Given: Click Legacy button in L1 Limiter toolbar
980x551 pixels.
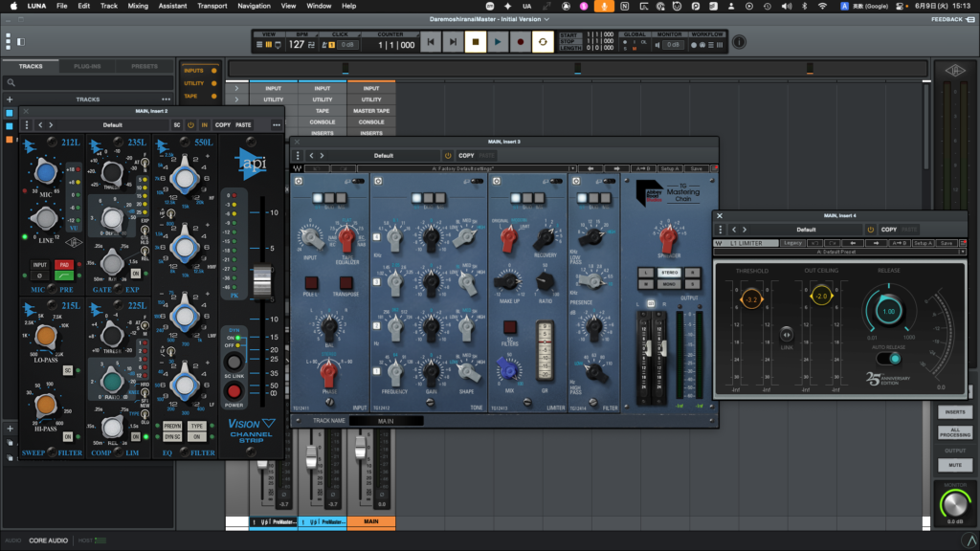Looking at the screenshot, I should [x=792, y=243].
